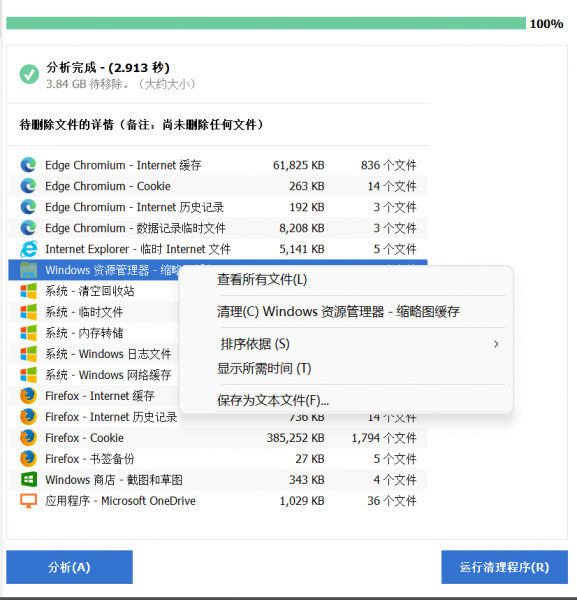This screenshot has width=577, height=600.
Task: Click the Windows logo beside Windows 网络缓存
Action: coord(28,375)
